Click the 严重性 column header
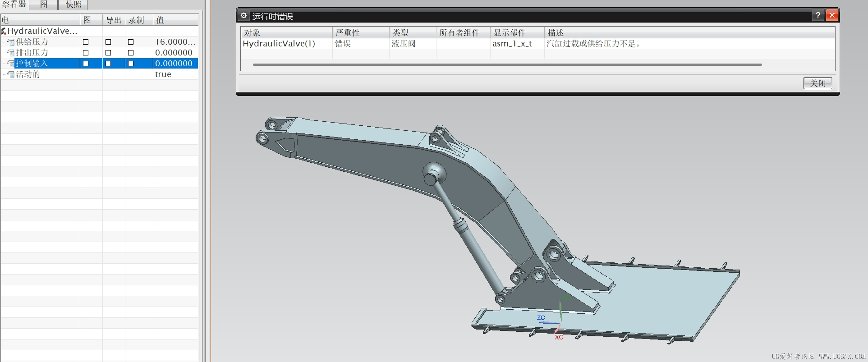 tap(361, 32)
